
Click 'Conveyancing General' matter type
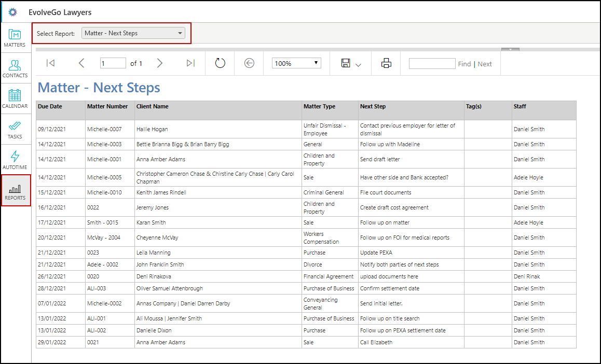pos(320,303)
